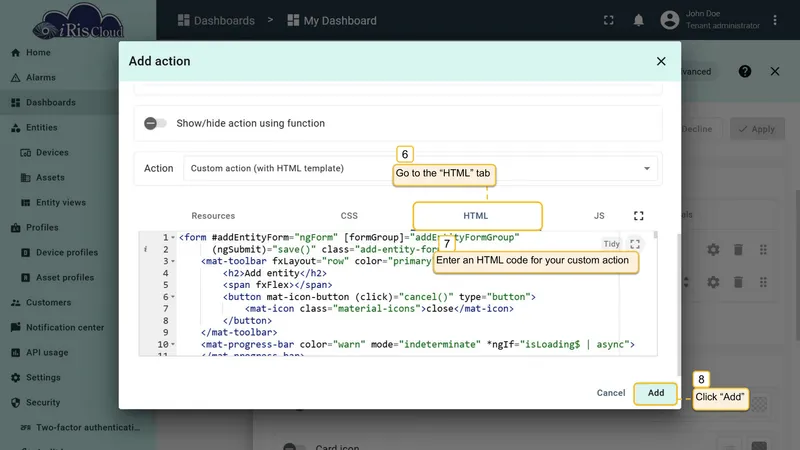The width and height of the screenshot is (800, 450).
Task: Click the notifications bell icon
Action: click(x=638, y=20)
